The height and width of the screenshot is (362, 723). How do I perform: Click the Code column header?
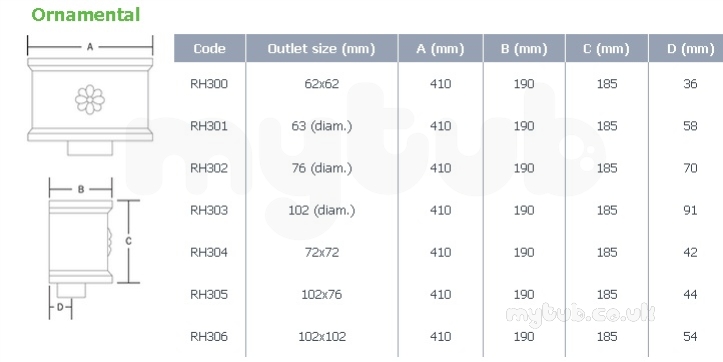coord(210,48)
